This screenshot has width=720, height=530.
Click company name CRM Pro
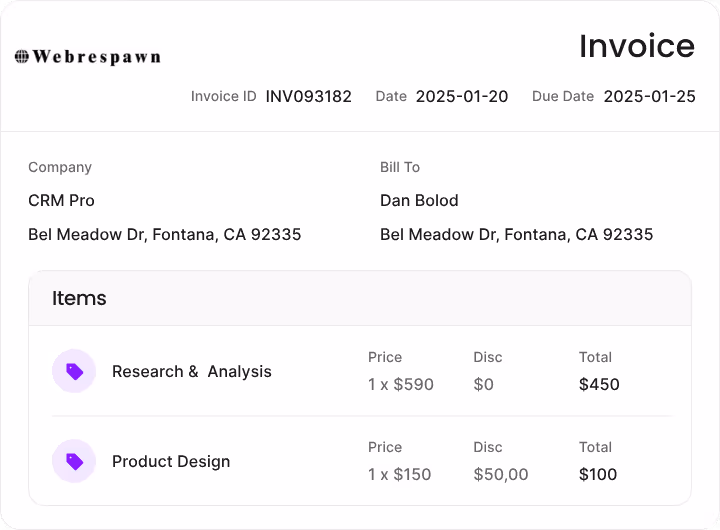(x=61, y=200)
